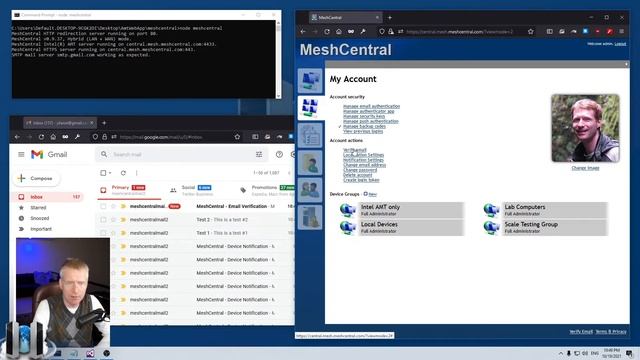
Task: Click Intel AMT only device group icon
Action: (x=347, y=210)
